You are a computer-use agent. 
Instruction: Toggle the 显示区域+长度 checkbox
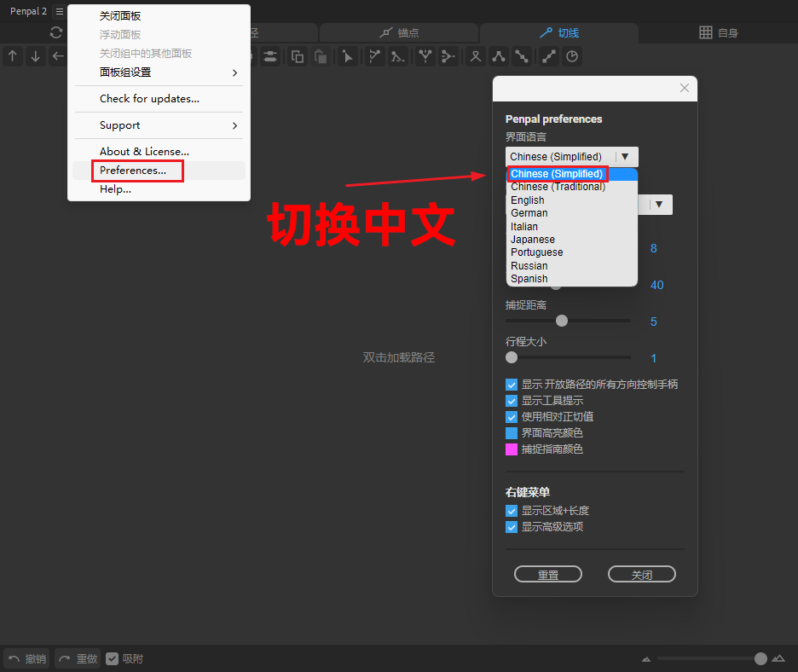(x=512, y=511)
